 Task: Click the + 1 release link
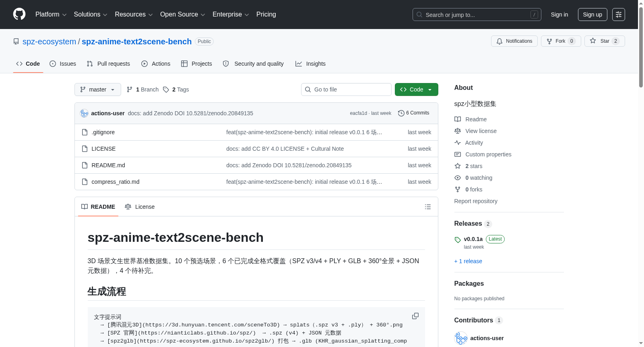[x=468, y=261]
